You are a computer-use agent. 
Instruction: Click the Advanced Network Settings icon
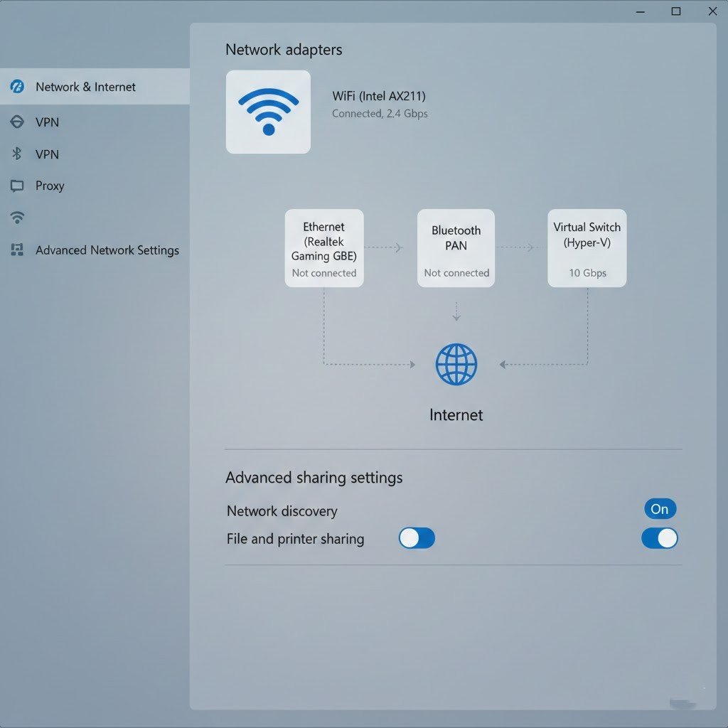click(17, 250)
